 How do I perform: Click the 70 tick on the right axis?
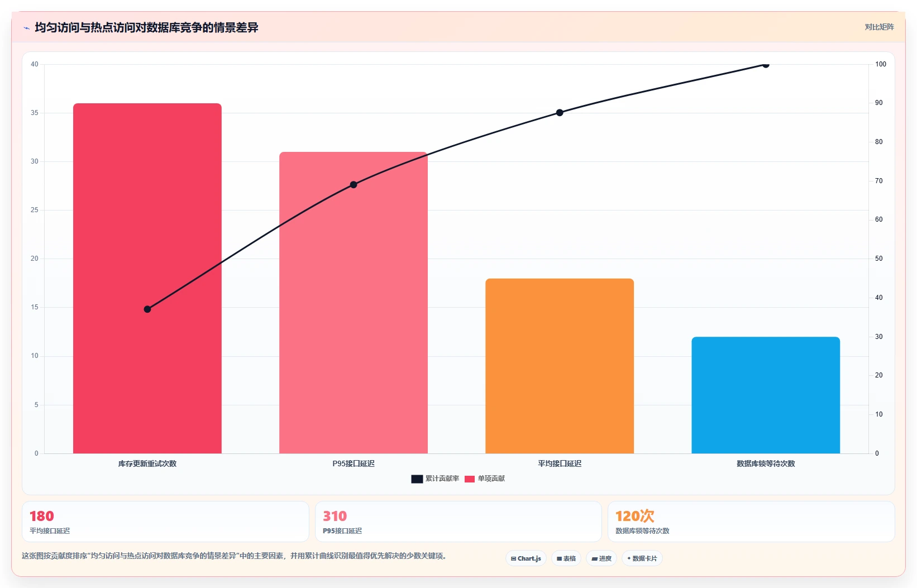click(879, 181)
